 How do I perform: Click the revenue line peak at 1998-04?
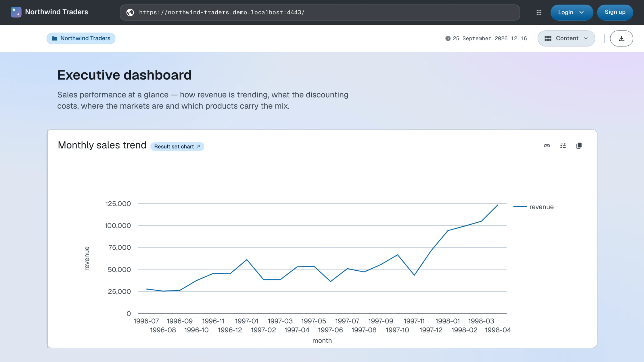coord(498,205)
